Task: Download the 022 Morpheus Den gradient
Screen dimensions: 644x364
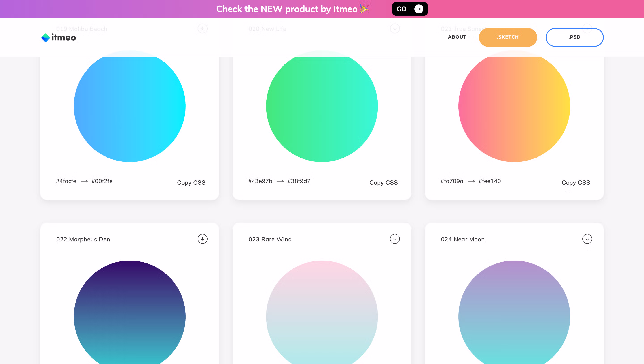Action: coord(203,239)
